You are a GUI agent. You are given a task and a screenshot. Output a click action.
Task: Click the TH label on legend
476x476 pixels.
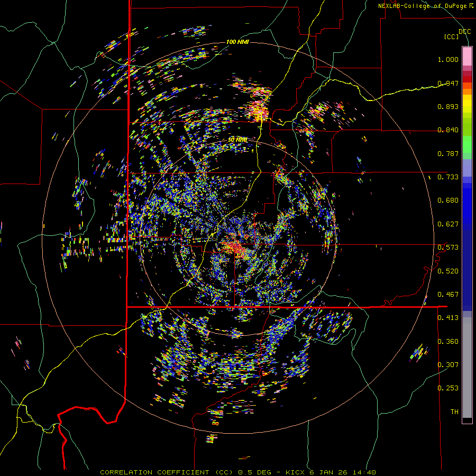[x=454, y=412]
